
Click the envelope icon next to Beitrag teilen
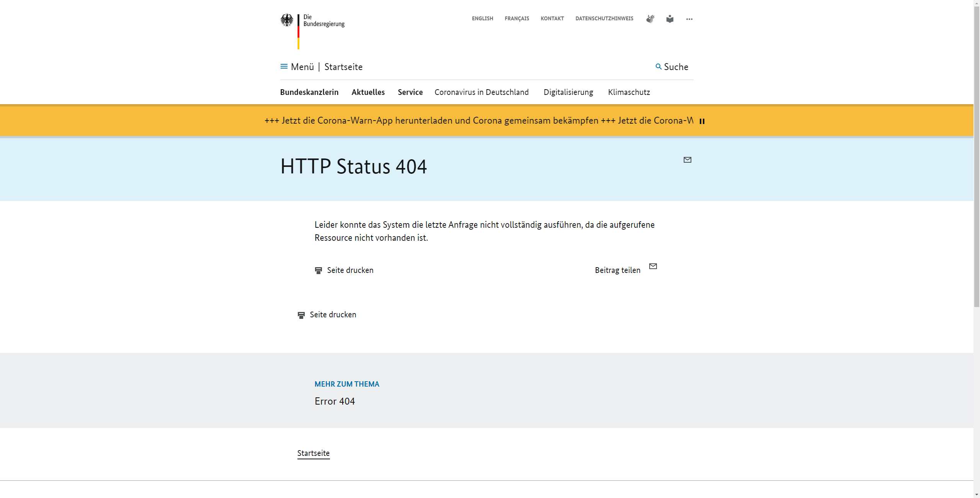coord(653,266)
